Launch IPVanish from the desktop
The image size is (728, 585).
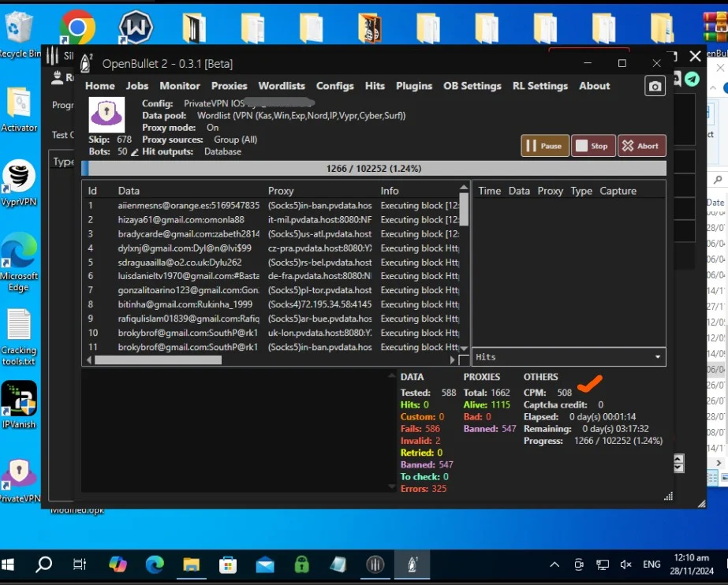click(19, 404)
